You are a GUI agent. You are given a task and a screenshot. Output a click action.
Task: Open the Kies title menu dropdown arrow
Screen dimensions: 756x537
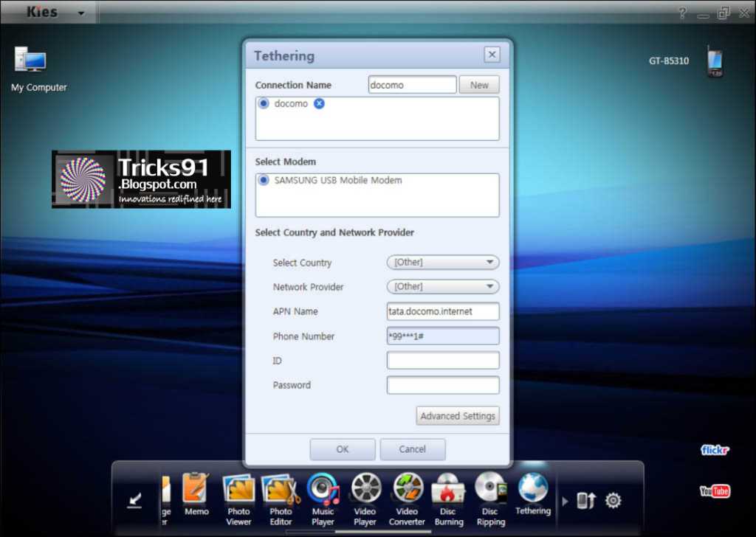point(81,13)
